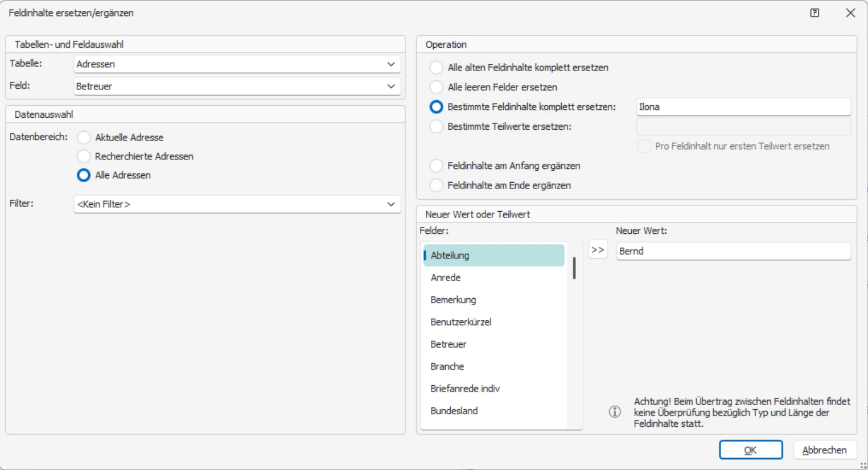
Task: Select Anrede in Felder list
Action: (x=494, y=278)
